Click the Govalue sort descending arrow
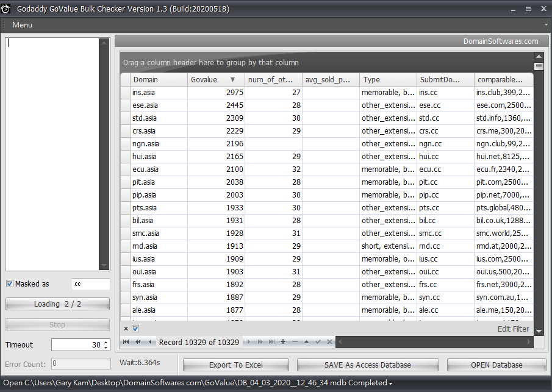 [232, 79]
